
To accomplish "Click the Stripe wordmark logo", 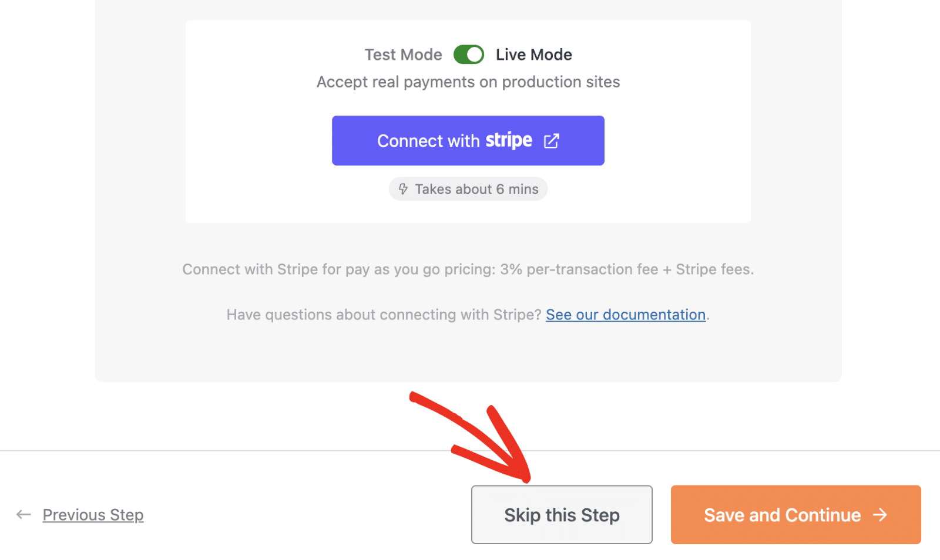I will pos(509,140).
